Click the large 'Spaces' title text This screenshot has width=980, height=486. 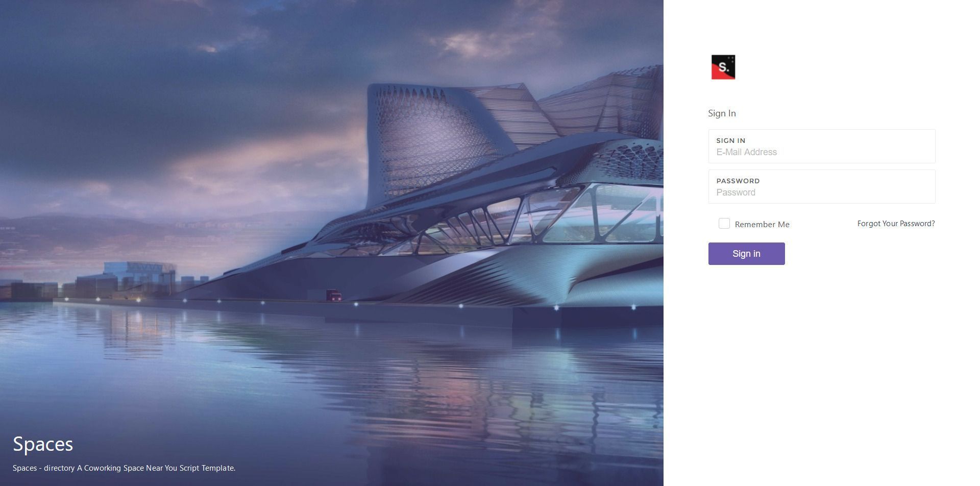pos(43,444)
